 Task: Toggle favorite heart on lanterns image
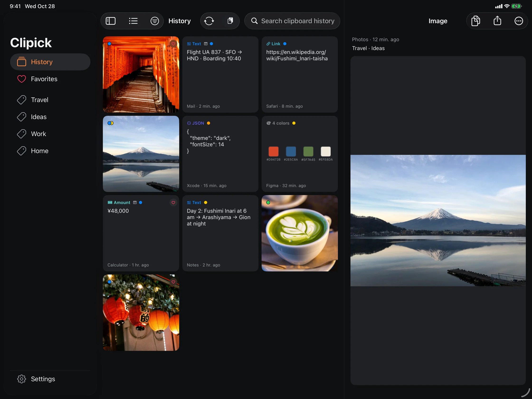(x=173, y=282)
